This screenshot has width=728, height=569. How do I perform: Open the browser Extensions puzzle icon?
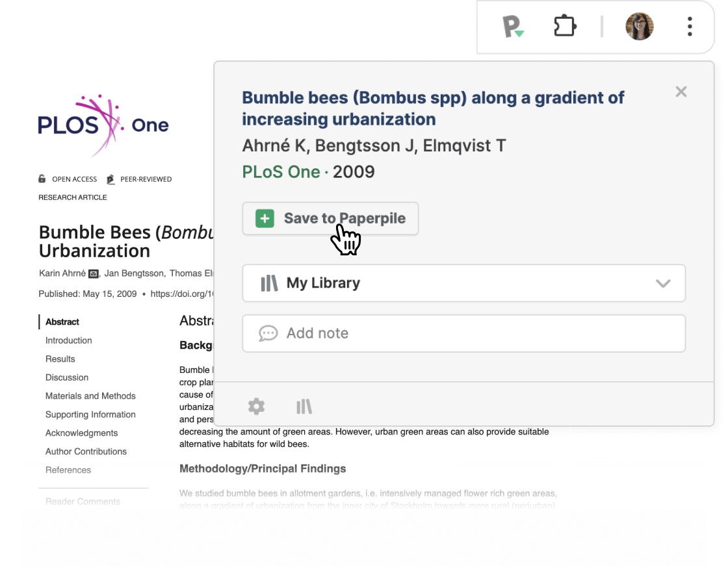[565, 26]
